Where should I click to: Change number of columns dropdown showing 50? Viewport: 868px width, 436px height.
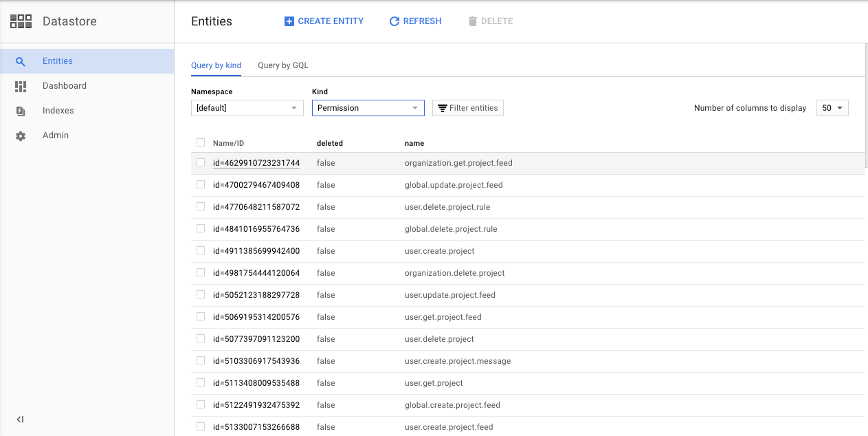pos(832,108)
